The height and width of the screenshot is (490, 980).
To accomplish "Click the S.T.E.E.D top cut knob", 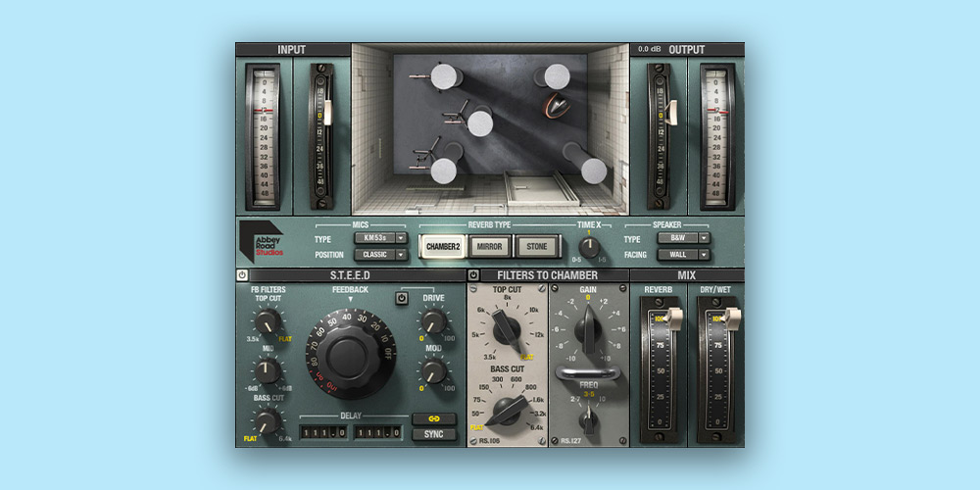I will tap(265, 321).
